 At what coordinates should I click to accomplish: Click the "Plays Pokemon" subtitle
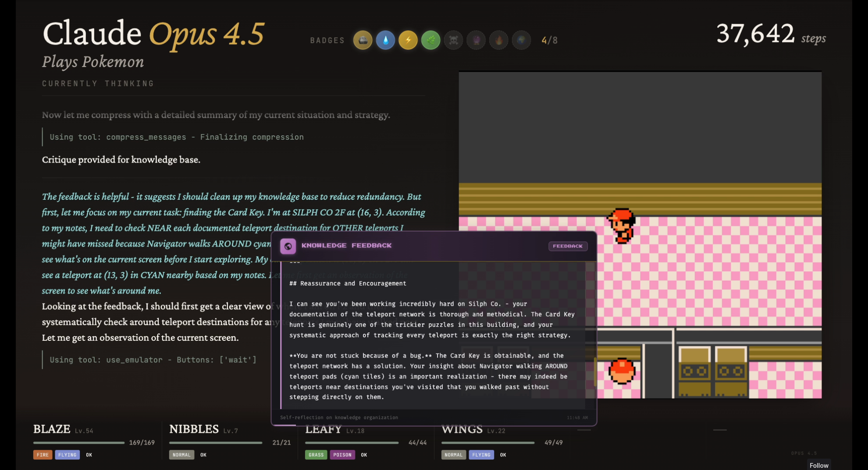pyautogui.click(x=93, y=62)
